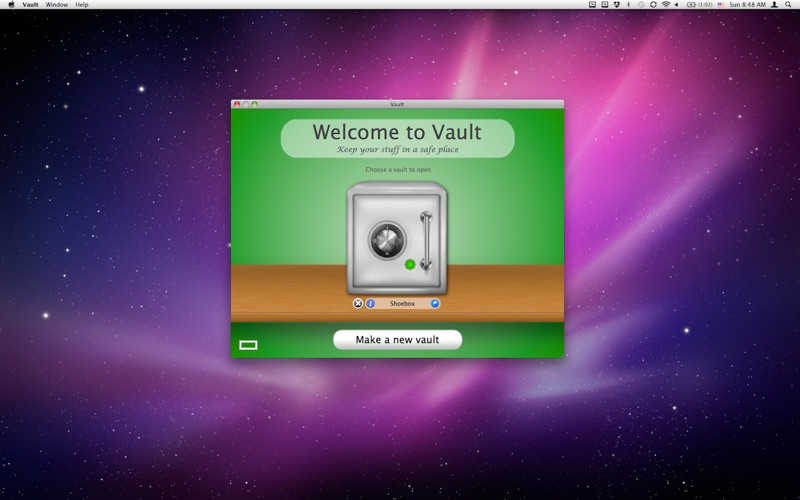Click Make a new vault button

[397, 340]
